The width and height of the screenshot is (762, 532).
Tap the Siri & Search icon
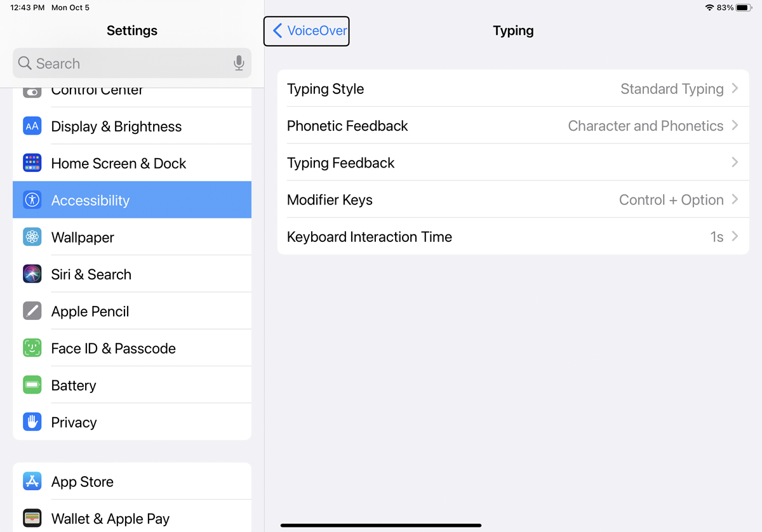click(32, 274)
